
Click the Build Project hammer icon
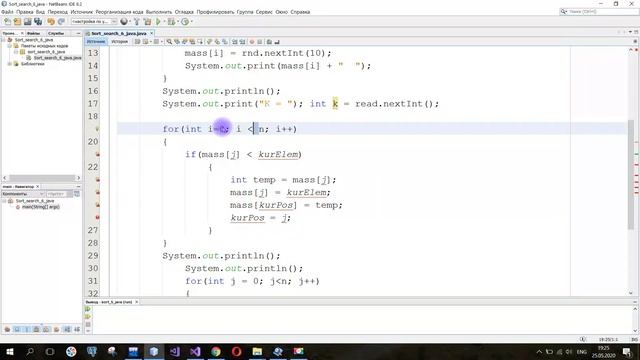137,22
